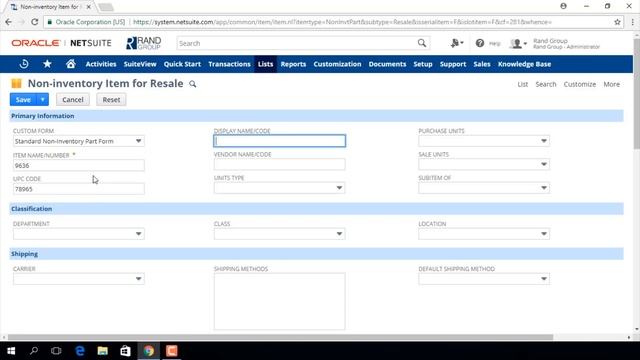
Task: Open the List link at top right
Action: [x=522, y=84]
